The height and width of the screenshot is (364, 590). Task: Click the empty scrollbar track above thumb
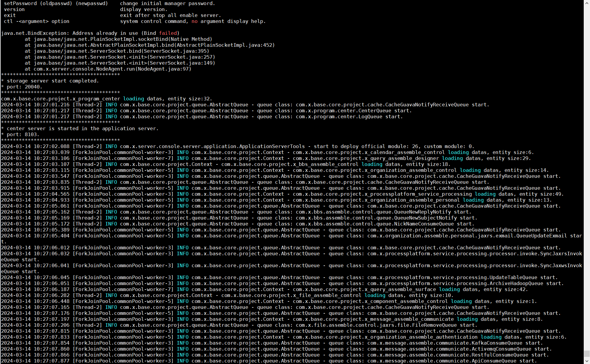click(x=587, y=179)
